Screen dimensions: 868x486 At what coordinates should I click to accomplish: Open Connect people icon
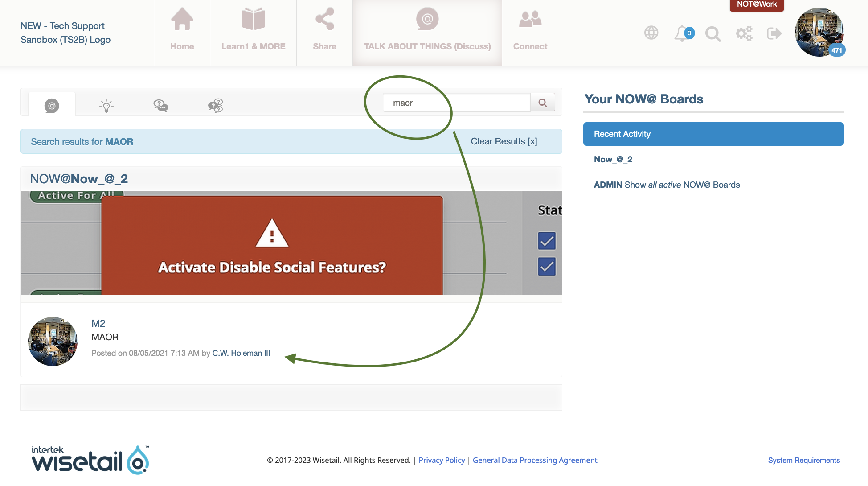click(x=530, y=20)
